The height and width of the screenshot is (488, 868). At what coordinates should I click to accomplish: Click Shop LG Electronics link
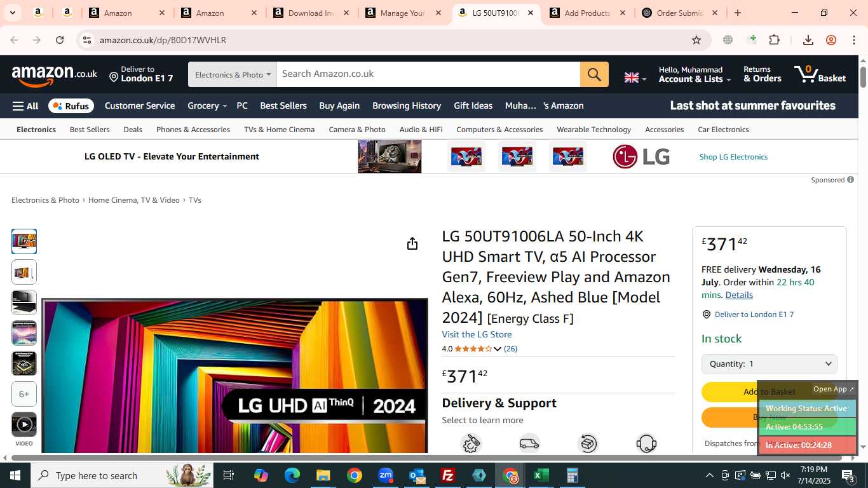pos(733,157)
